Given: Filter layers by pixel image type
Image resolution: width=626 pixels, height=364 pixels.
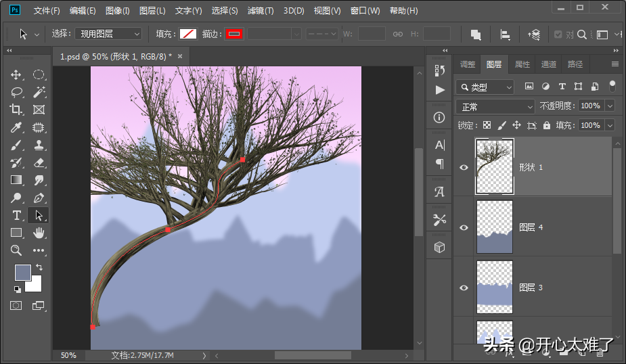Looking at the screenshot, I should point(529,86).
